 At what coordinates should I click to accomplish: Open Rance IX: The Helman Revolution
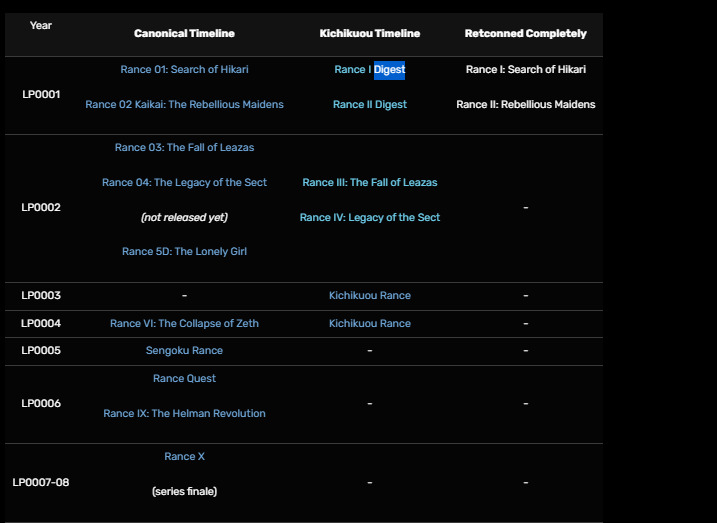184,414
